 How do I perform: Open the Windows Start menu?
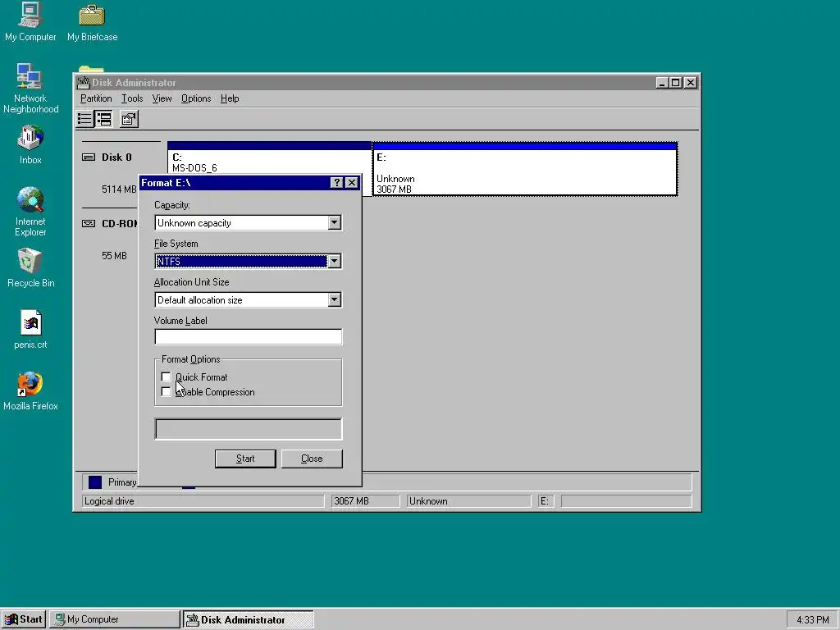click(24, 619)
